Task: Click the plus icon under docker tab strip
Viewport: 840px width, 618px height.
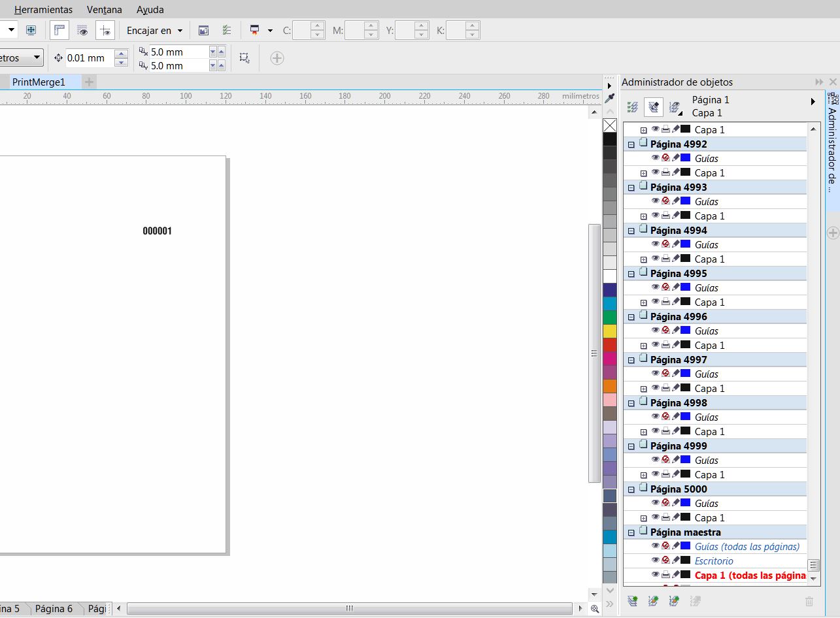Action: pyautogui.click(x=833, y=233)
